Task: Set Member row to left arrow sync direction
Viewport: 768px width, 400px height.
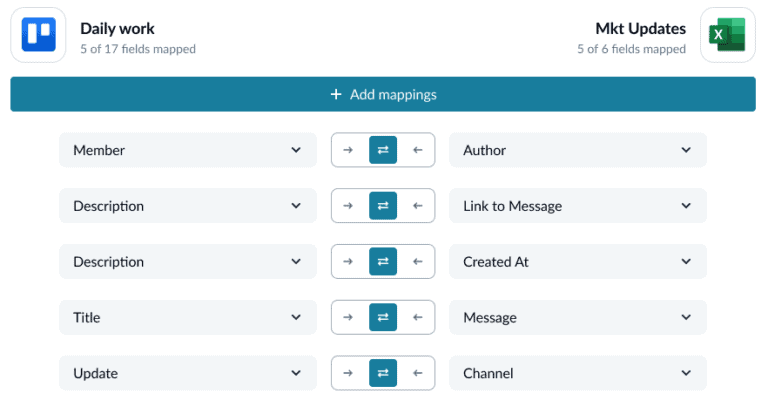Action: (x=418, y=150)
